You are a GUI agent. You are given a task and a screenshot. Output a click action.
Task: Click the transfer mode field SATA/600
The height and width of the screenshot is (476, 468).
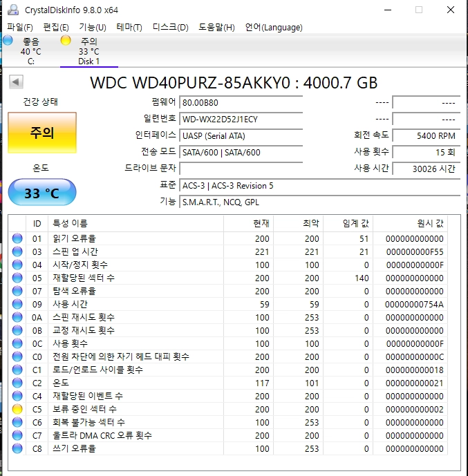241,152
